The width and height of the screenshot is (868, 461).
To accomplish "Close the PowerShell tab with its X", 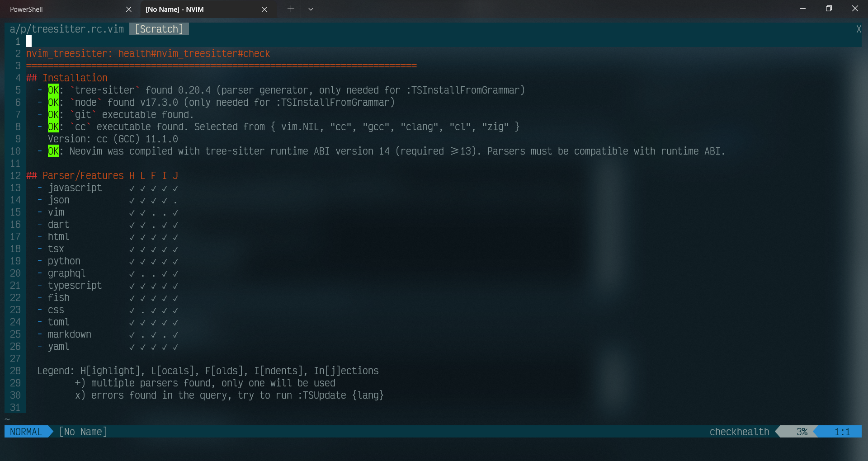I will click(x=129, y=9).
